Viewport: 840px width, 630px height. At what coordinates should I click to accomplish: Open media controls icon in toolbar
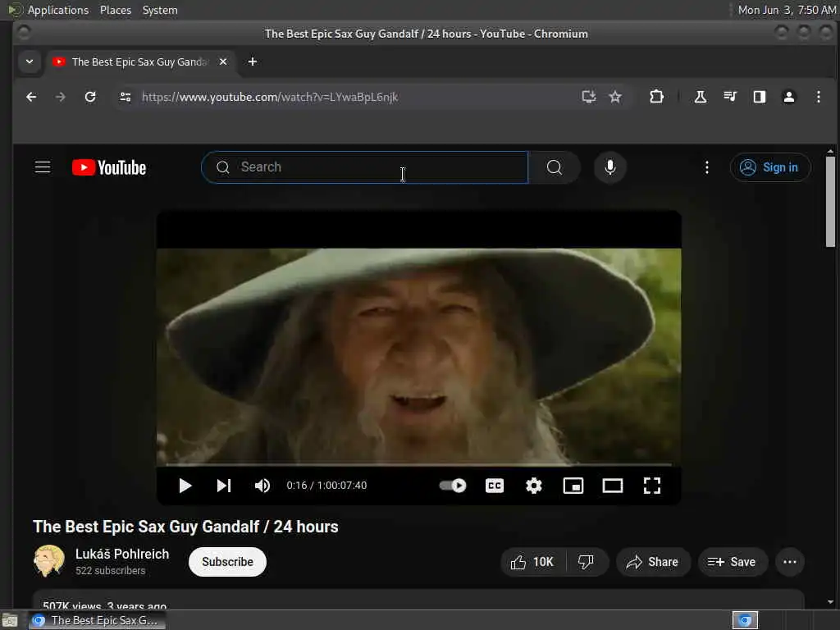(x=729, y=97)
